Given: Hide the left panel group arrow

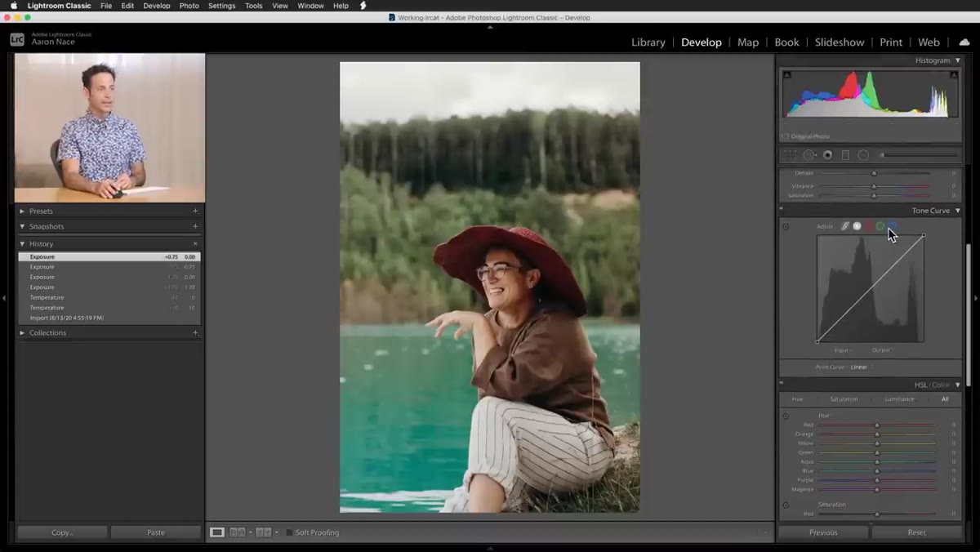Looking at the screenshot, I should coord(3,298).
